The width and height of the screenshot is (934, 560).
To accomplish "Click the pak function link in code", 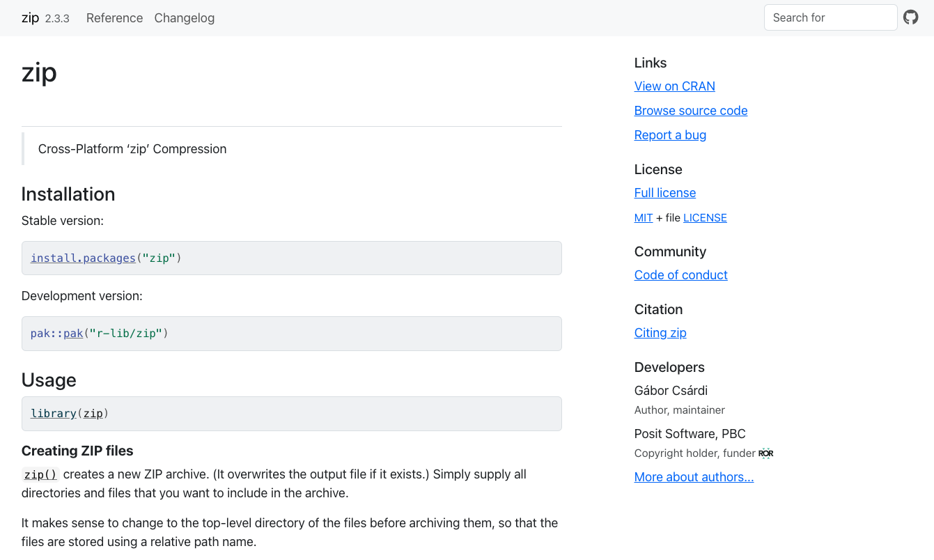I will [73, 334].
